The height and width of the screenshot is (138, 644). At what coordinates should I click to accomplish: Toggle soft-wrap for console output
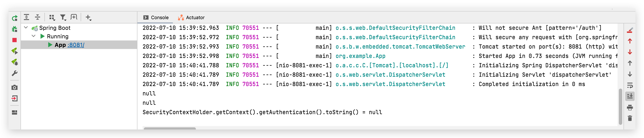[x=630, y=85]
